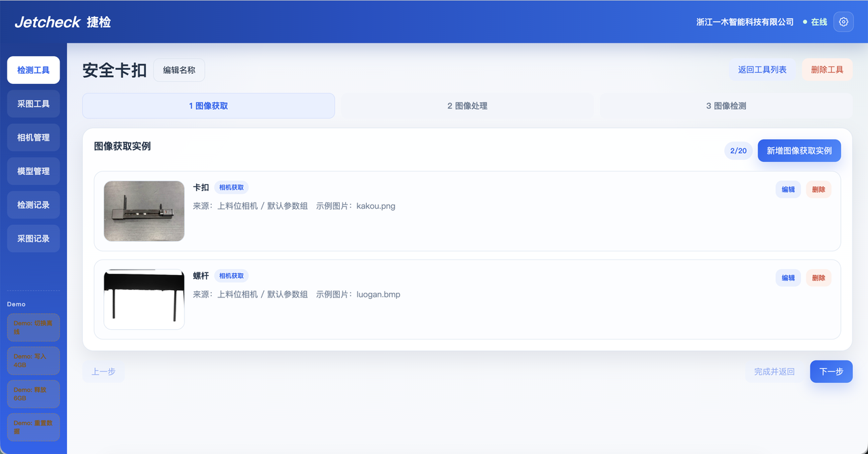Click 新增图像获取实例 button
868x454 pixels.
pyautogui.click(x=800, y=150)
